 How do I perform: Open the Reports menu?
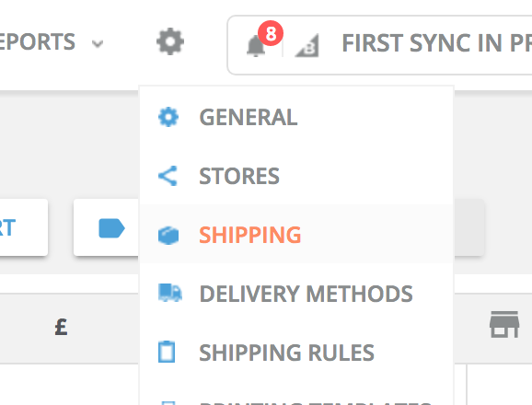click(38, 41)
